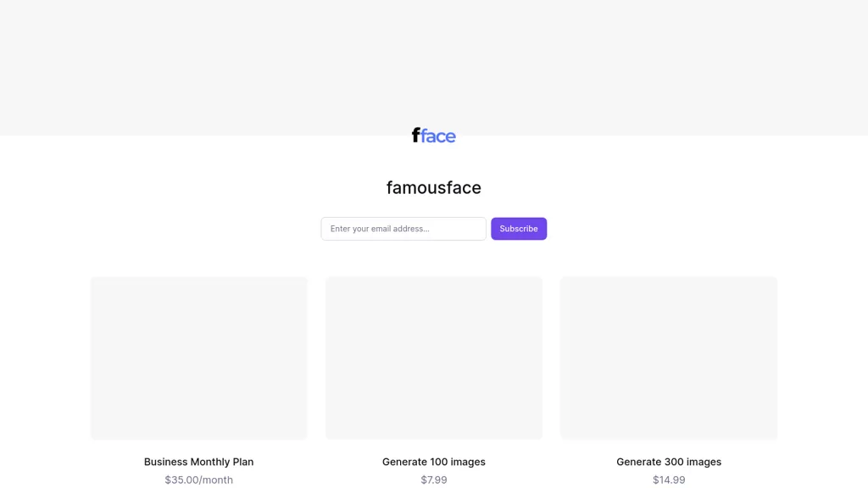Click the famousface store heading
Screen dimensions: 868x488
[x=434, y=188]
